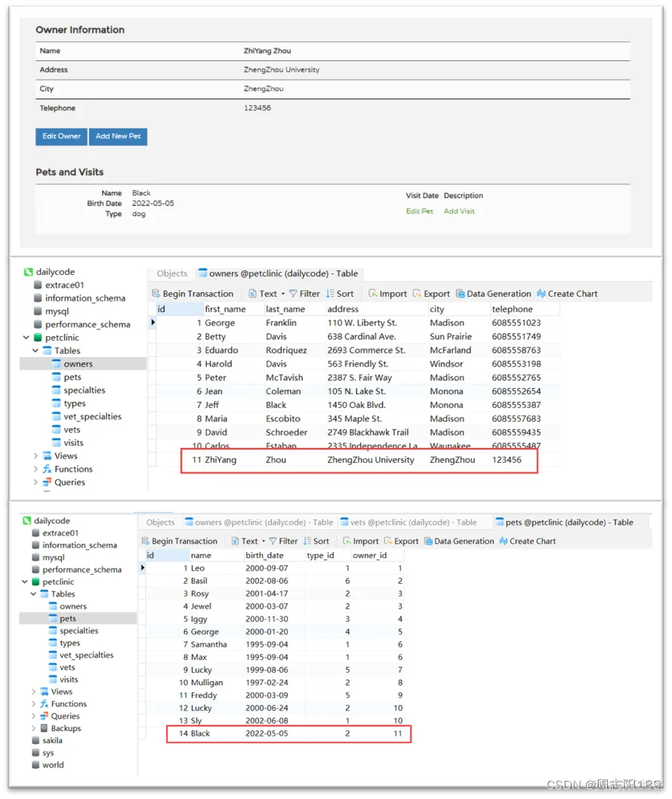
Task: Select sys database in lower tree
Action: (x=43, y=753)
